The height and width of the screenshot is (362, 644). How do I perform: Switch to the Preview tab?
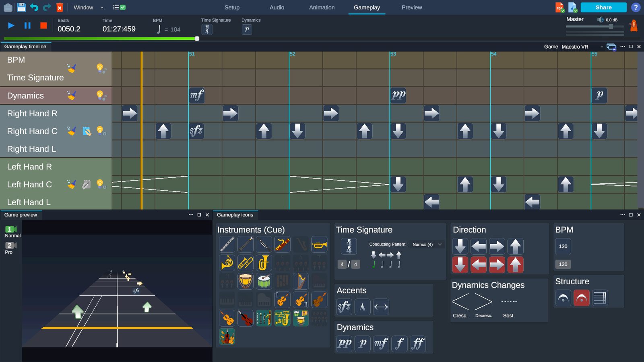(x=412, y=7)
